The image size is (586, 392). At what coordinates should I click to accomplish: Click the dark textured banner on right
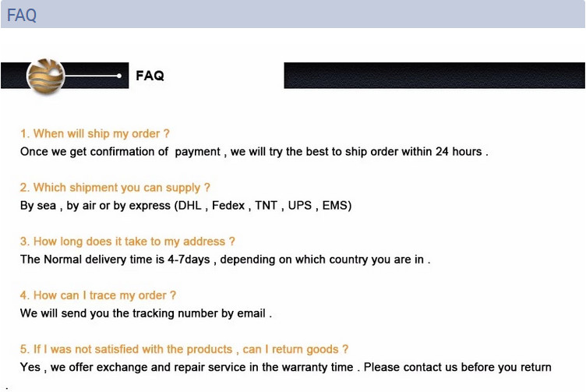pos(434,76)
